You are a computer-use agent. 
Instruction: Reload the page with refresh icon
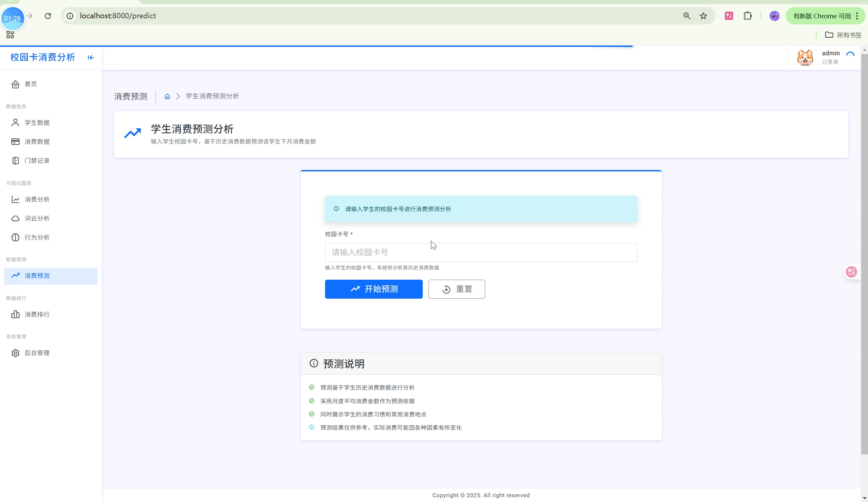tap(48, 16)
